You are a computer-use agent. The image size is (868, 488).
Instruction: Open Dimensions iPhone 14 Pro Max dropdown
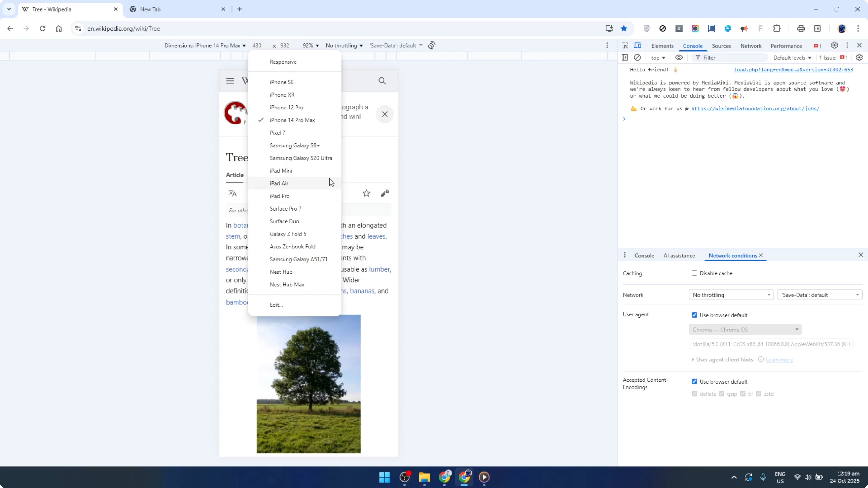(205, 45)
